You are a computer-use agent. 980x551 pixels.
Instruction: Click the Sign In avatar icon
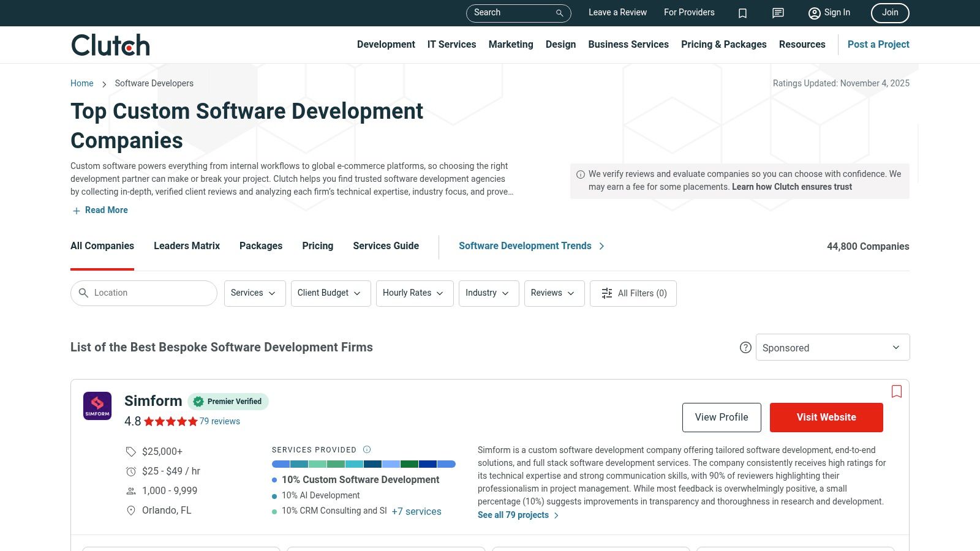tap(815, 13)
